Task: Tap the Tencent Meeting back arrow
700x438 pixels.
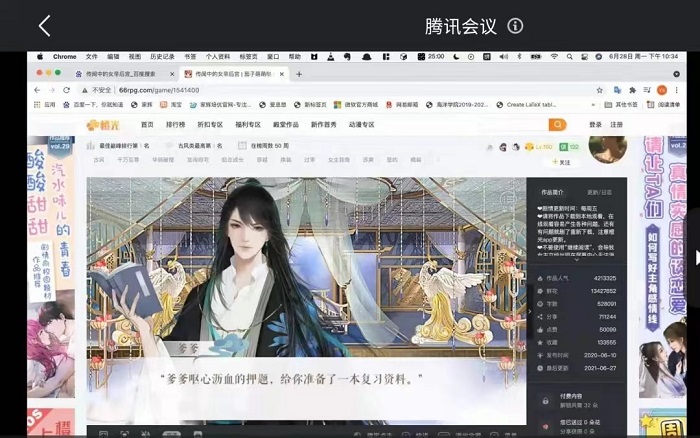Action: coord(44,26)
